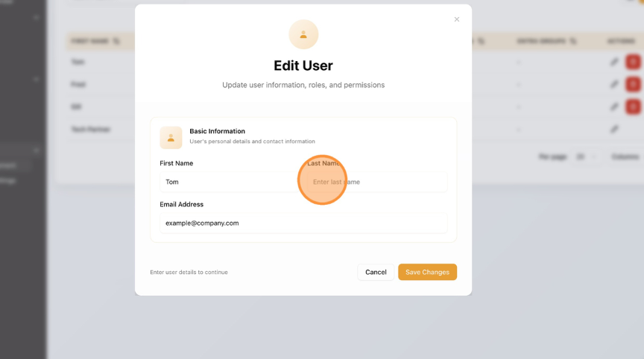Click the Email Address input field
This screenshot has height=359, width=644.
coord(303,223)
